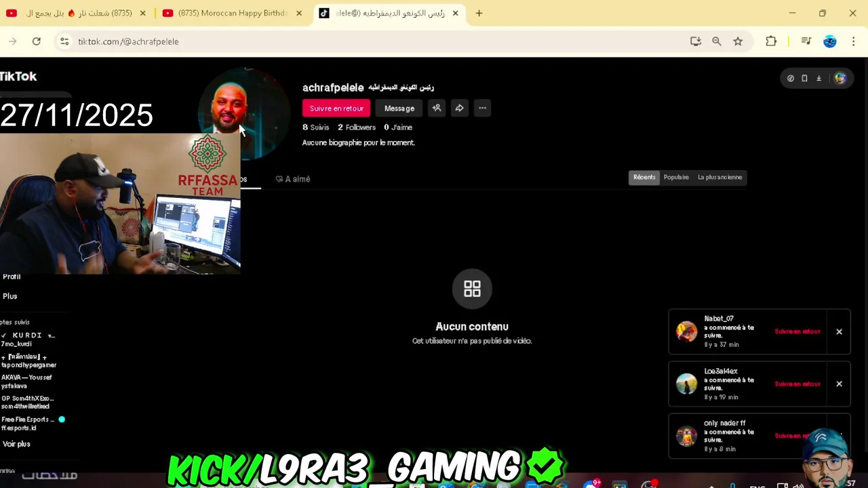The image size is (868, 488).
Task: View the 8 Suivis list
Action: tap(315, 127)
